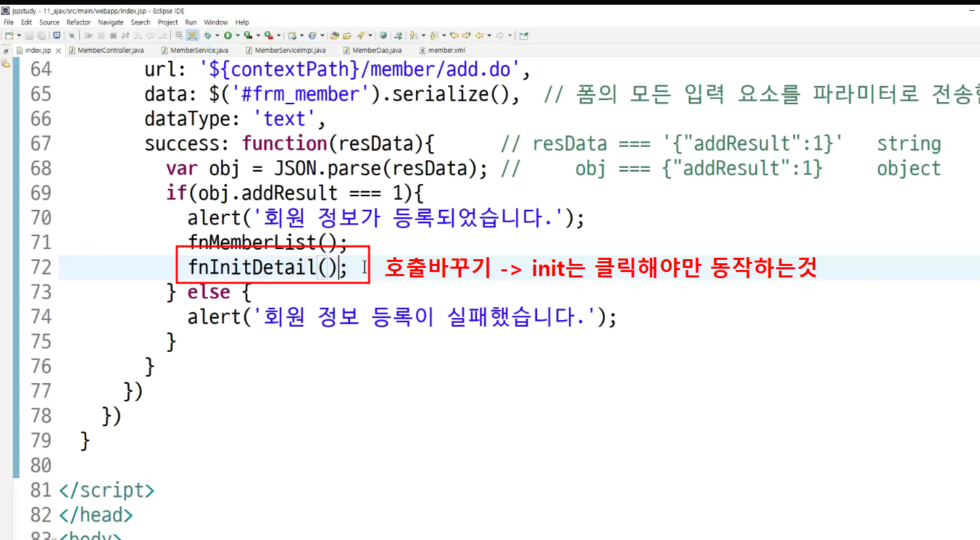Screen dimensions: 980x540
Task: Click the New Servlet icon
Action: click(312, 35)
